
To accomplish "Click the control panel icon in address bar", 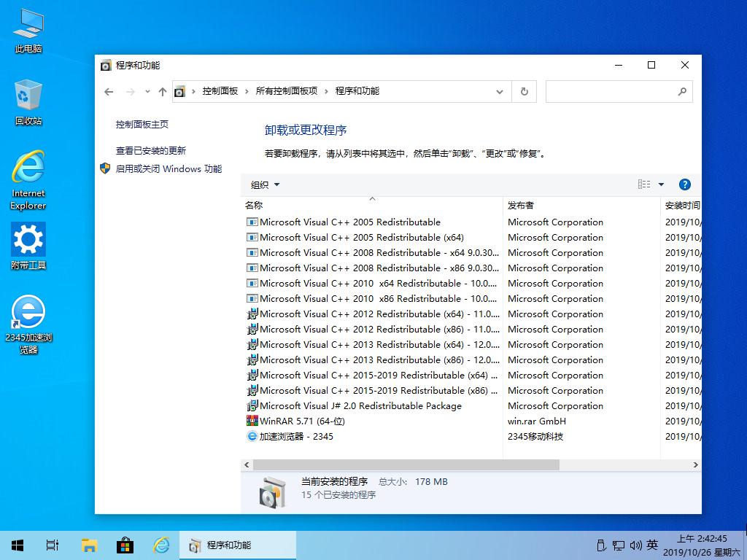I will [179, 91].
